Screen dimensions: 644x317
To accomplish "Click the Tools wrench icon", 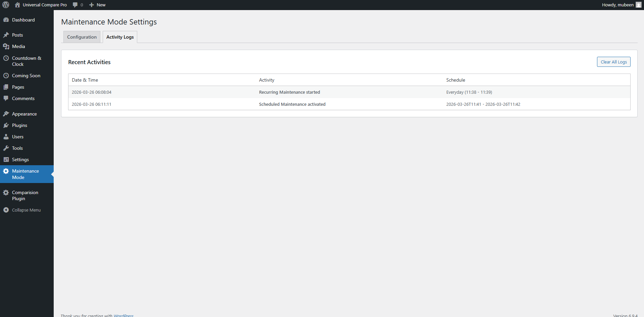I will (6, 148).
